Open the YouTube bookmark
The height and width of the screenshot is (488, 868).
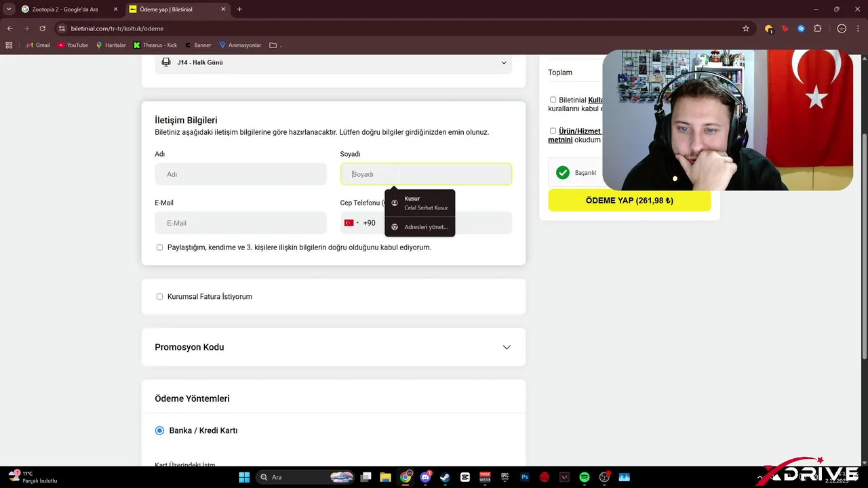tap(73, 45)
